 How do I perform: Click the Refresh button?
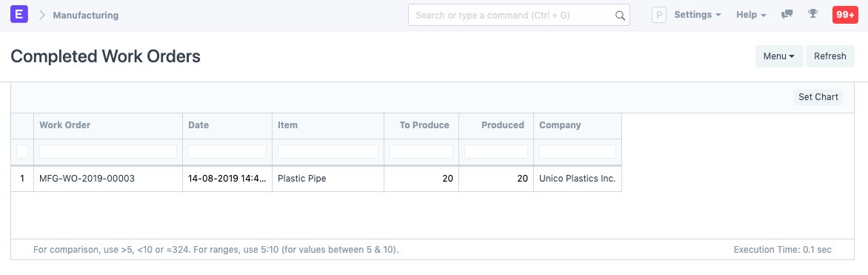pyautogui.click(x=829, y=56)
